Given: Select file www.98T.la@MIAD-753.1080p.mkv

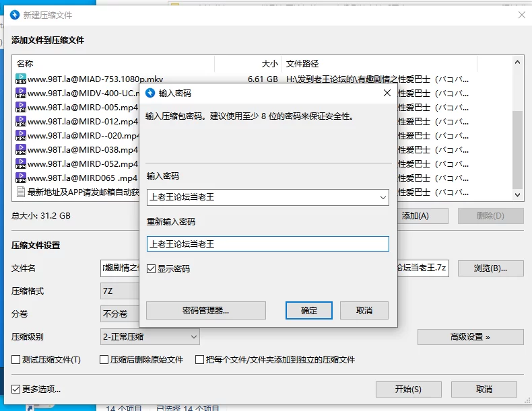Looking at the screenshot, I should click(x=96, y=79).
